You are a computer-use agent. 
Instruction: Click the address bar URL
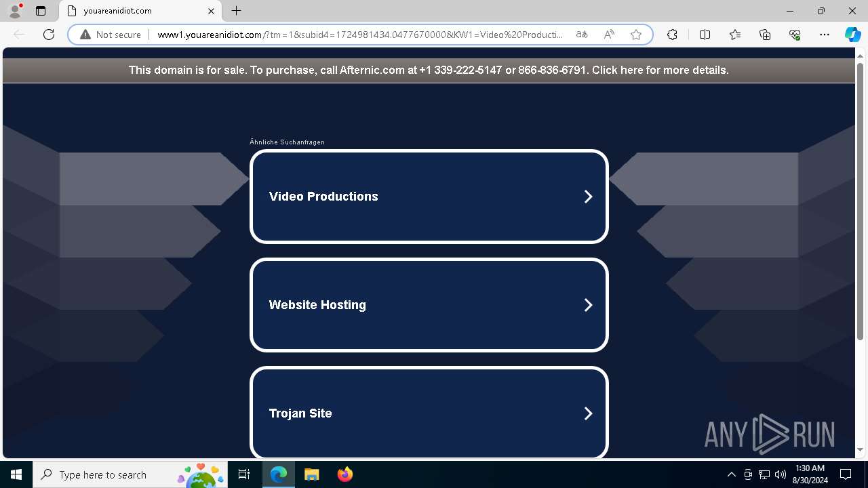(360, 35)
